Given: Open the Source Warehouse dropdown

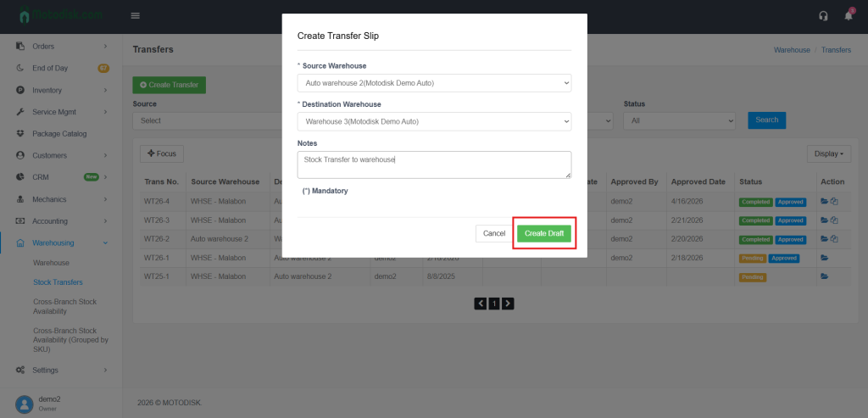Looking at the screenshot, I should click(434, 82).
